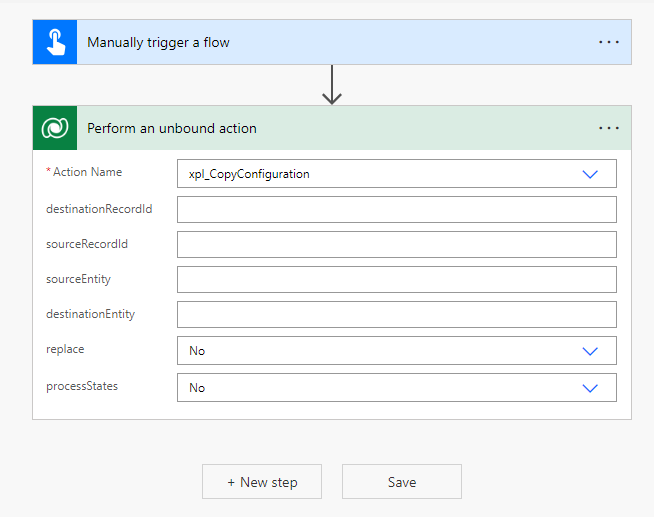Expand the Manually trigger a flow card
The image size is (654, 517).
(332, 42)
